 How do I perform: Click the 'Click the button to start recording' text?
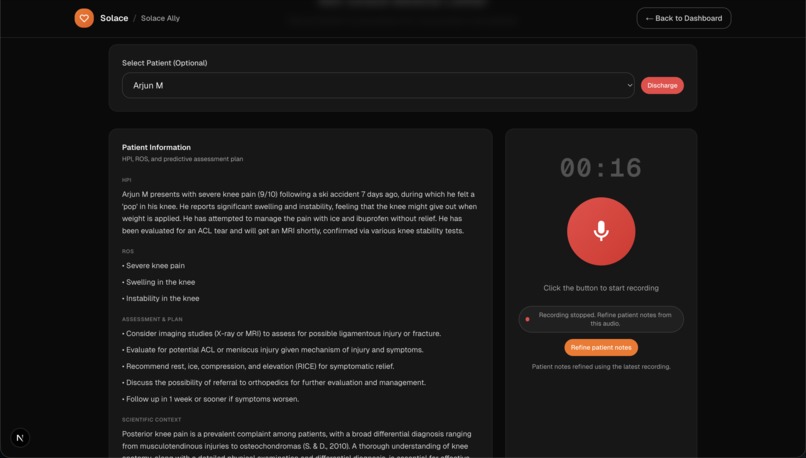[601, 288]
